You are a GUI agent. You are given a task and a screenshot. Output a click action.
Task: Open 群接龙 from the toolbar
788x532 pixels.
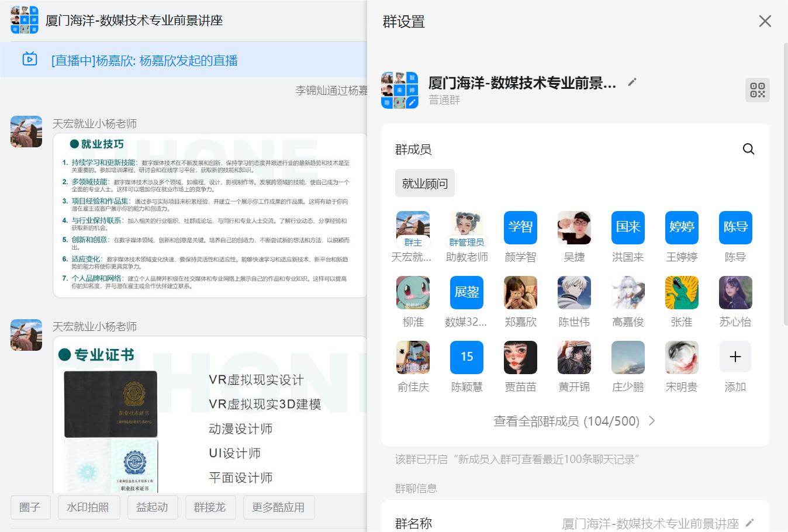click(210, 507)
